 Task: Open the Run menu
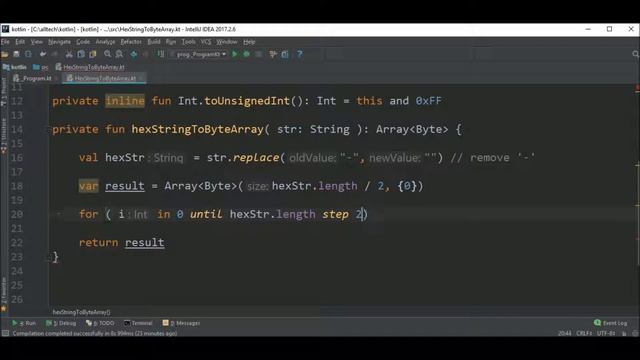[171, 42]
